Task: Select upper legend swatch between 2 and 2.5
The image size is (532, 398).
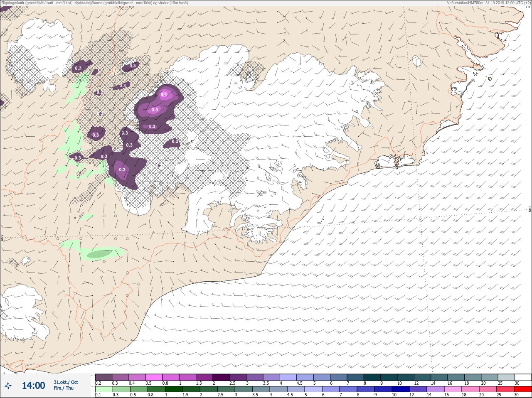Action: [221, 377]
